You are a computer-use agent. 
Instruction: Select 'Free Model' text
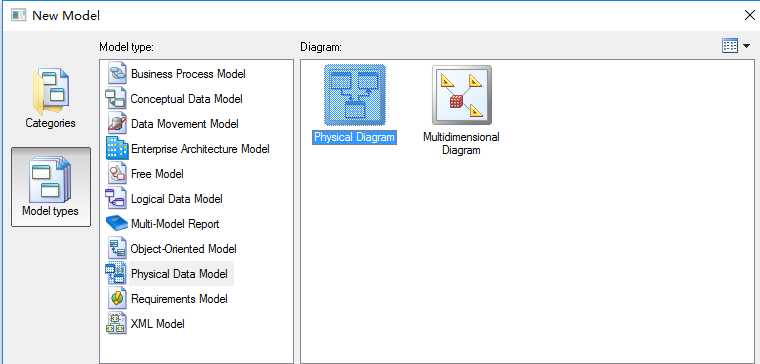[157, 174]
